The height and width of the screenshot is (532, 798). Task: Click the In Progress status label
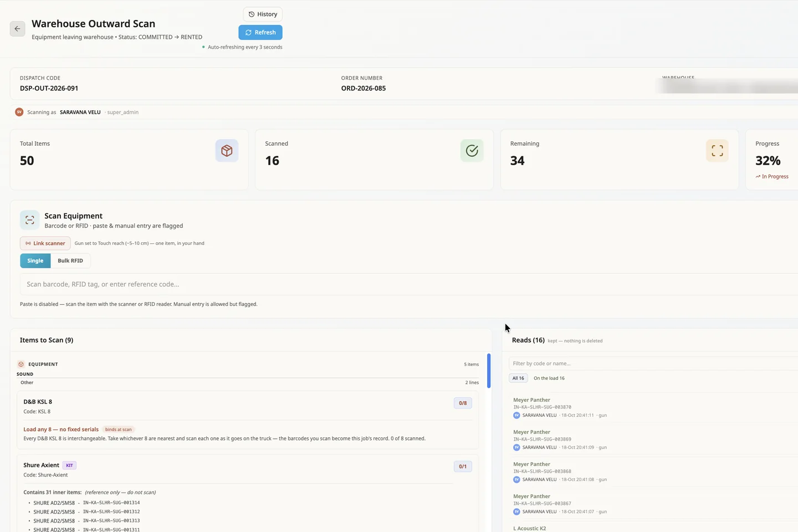[775, 177]
